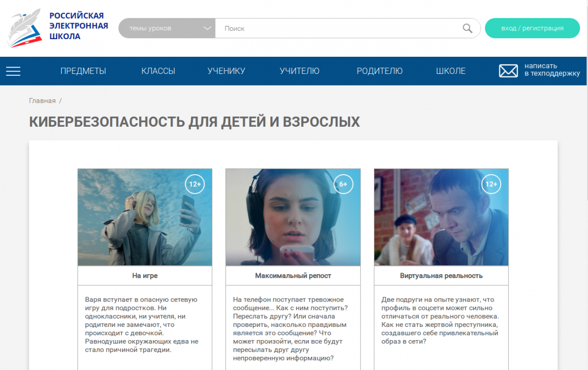Click the magnifying glass search icon
The image size is (588, 370).
[x=467, y=28]
